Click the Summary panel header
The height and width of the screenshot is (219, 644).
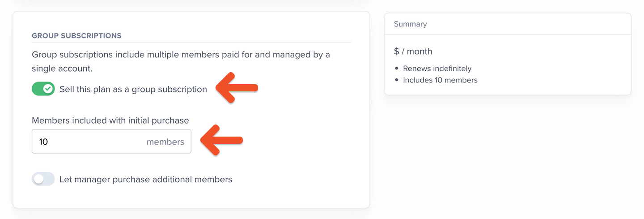pos(508,24)
